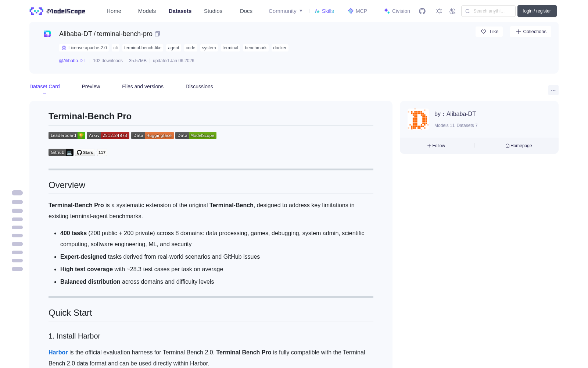Select the terminal tag
588x368 pixels.
pos(230,48)
